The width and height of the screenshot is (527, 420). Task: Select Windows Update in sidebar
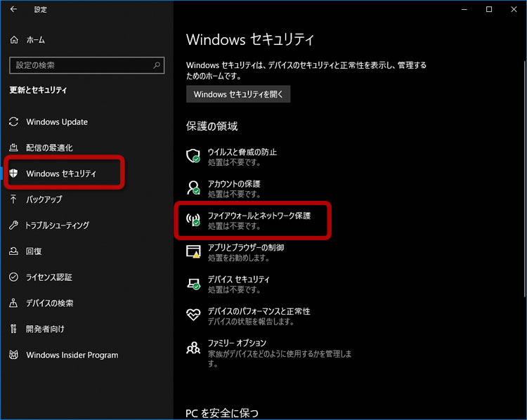click(x=57, y=122)
